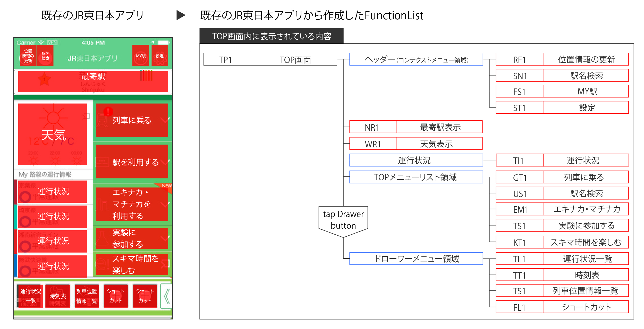Open the スキマ時間を楽しむ menu item

point(132,264)
